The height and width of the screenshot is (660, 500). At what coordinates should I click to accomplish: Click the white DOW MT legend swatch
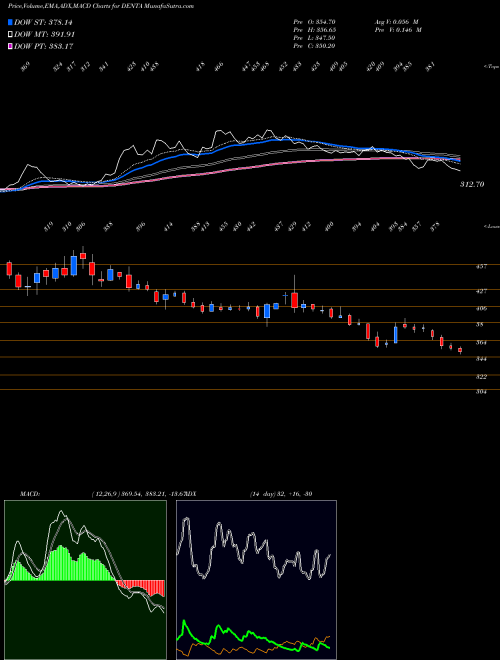click(10, 35)
